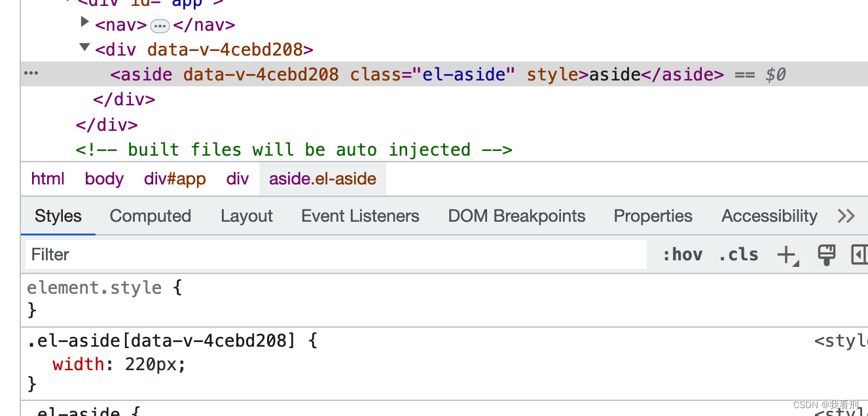868x416 pixels.
Task: Select div#app in the breadcrumb
Action: tap(175, 179)
